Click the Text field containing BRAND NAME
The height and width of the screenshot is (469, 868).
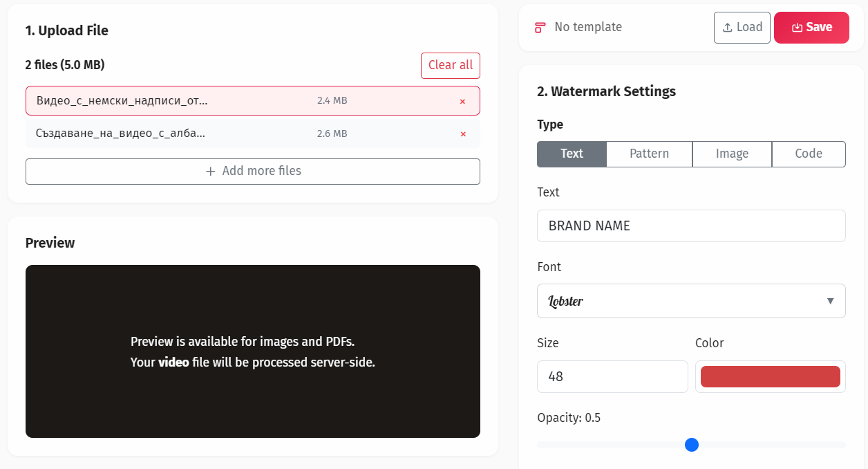pos(691,226)
